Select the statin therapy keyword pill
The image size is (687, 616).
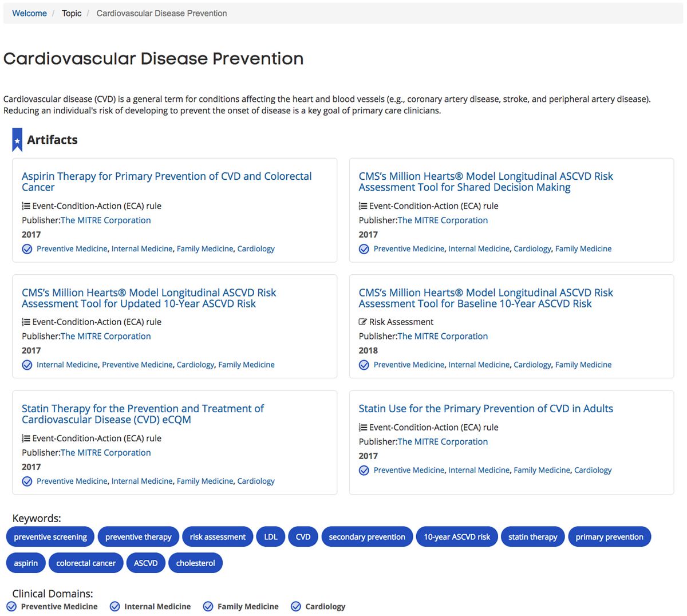pyautogui.click(x=532, y=536)
